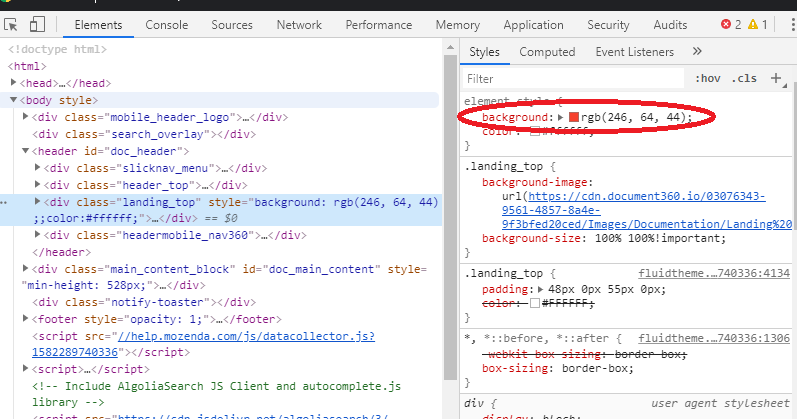Open fluidtheme source link at line 1306

coord(714,338)
